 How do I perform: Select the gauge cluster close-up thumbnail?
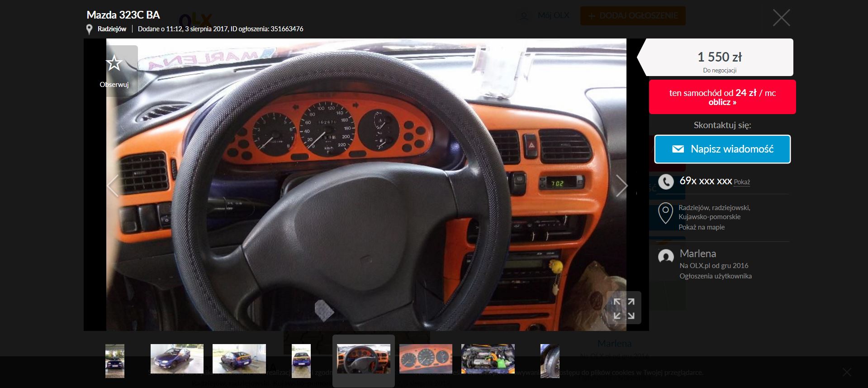[x=426, y=359]
